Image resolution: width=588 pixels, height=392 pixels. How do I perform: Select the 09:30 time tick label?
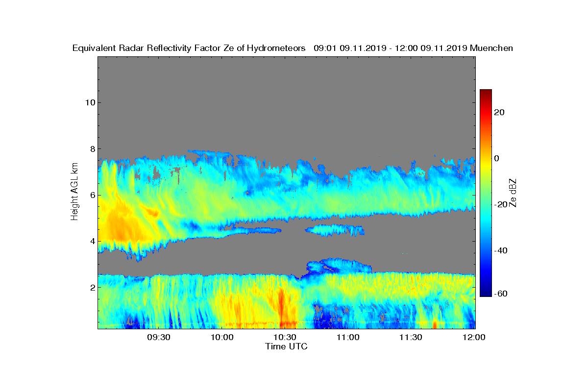[159, 337]
